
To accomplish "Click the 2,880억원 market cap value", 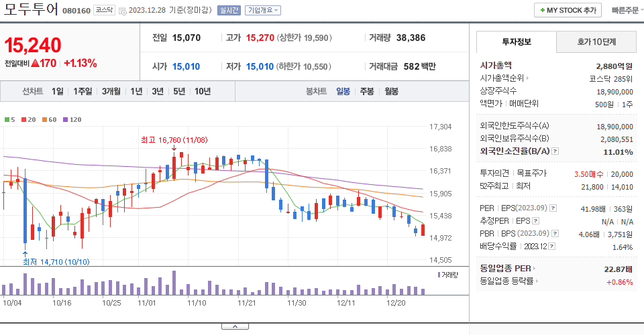I will 614,66.
